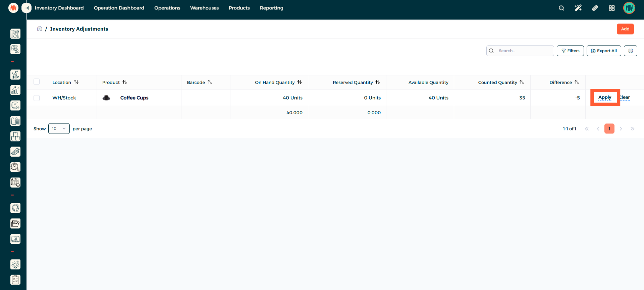Viewport: 644px width, 290px height.
Task: Toggle the select-all checkbox in table header
Action: [x=37, y=82]
